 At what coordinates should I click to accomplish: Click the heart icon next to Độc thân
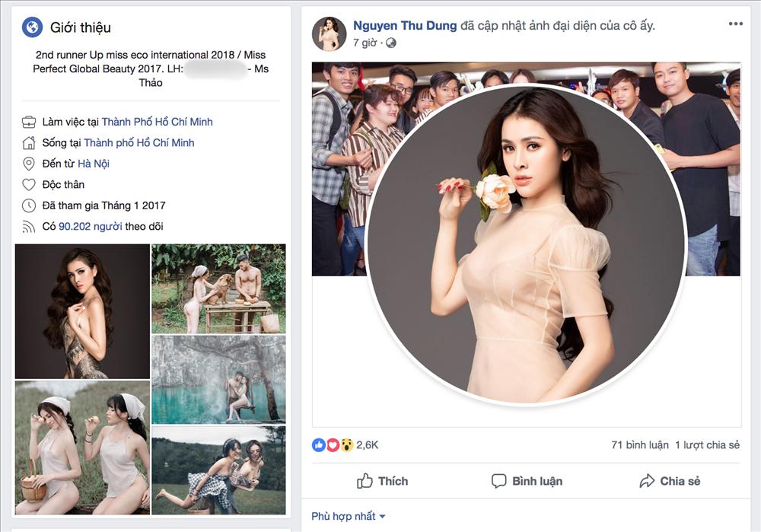pyautogui.click(x=28, y=184)
